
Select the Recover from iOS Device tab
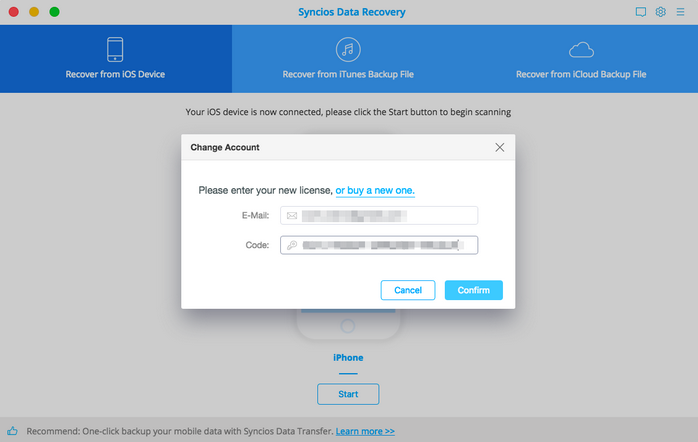[x=116, y=58]
